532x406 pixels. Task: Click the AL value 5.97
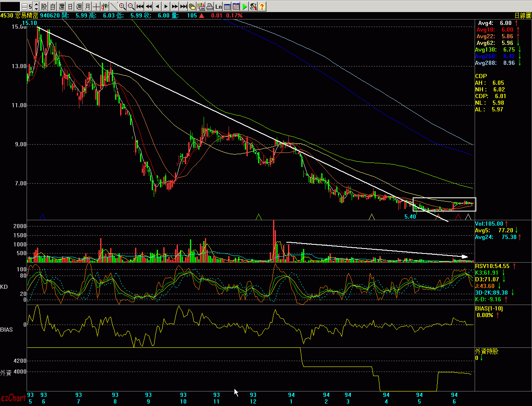(497, 110)
